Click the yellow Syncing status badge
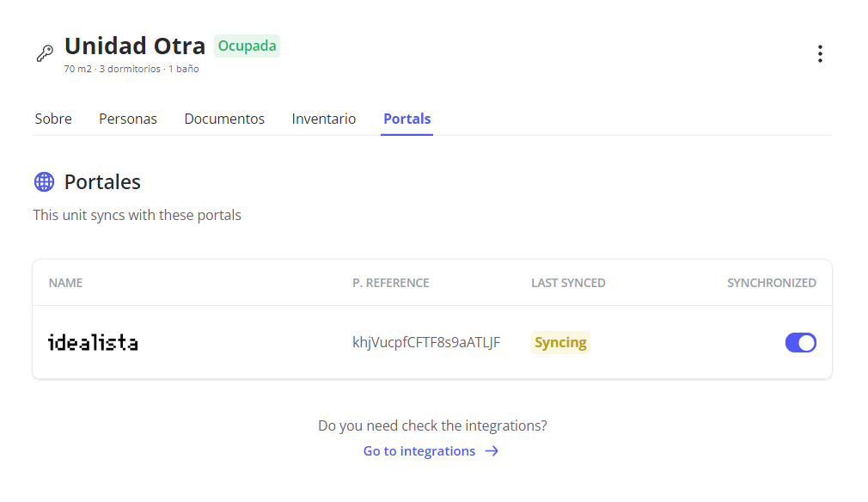This screenshot has height=502, width=868. 560,342
